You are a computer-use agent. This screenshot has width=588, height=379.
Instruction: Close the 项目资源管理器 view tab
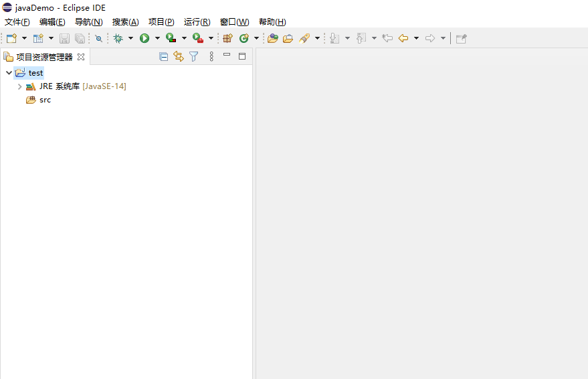[81, 57]
